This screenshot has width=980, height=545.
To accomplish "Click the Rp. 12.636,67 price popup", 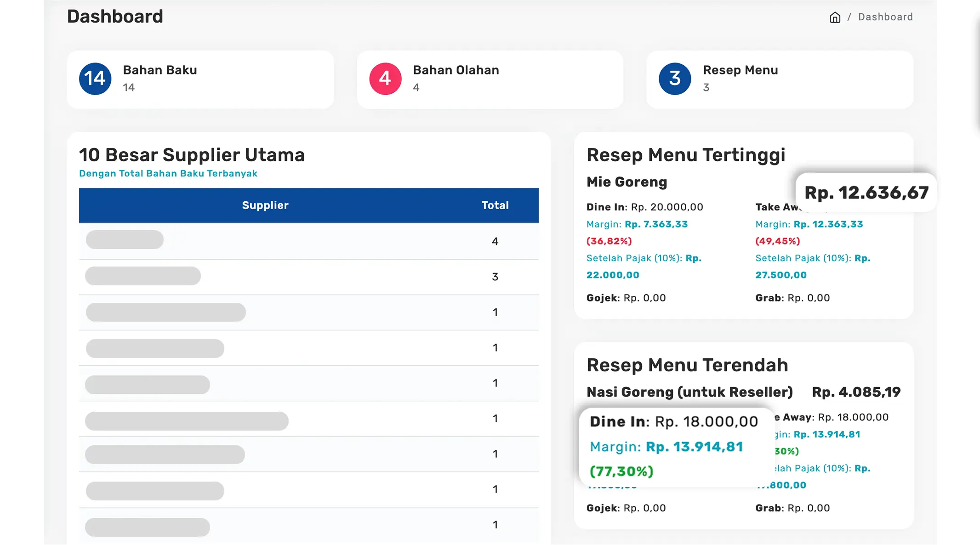I will tap(866, 193).
